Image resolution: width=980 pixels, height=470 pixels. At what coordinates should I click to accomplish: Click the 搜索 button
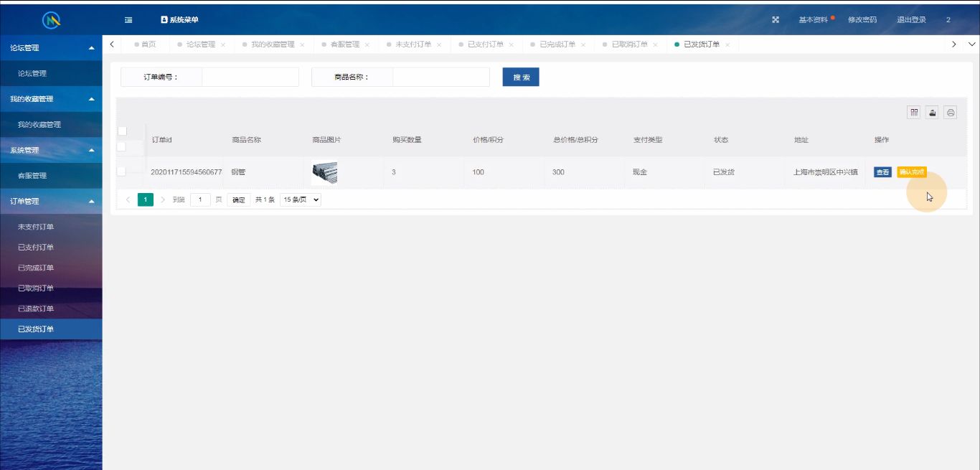pos(521,77)
